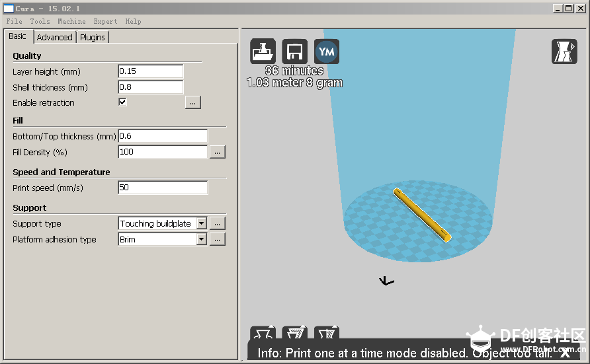The width and height of the screenshot is (590, 364).
Task: Click the Fill Density input field
Action: click(163, 152)
